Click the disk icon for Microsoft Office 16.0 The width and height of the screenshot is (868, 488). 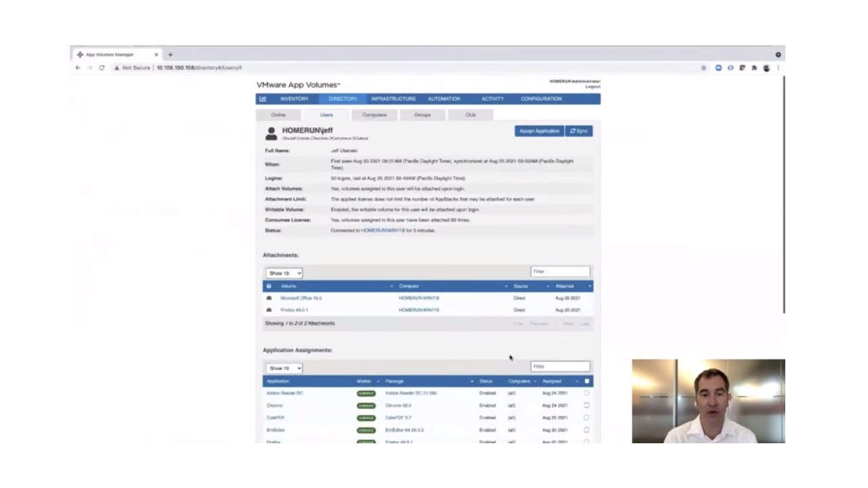269,298
